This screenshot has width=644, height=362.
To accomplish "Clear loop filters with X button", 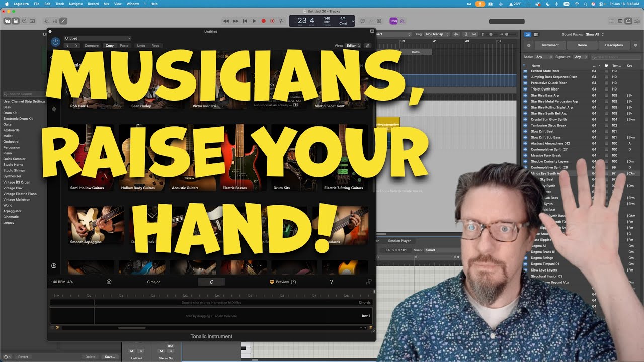I will tap(529, 45).
